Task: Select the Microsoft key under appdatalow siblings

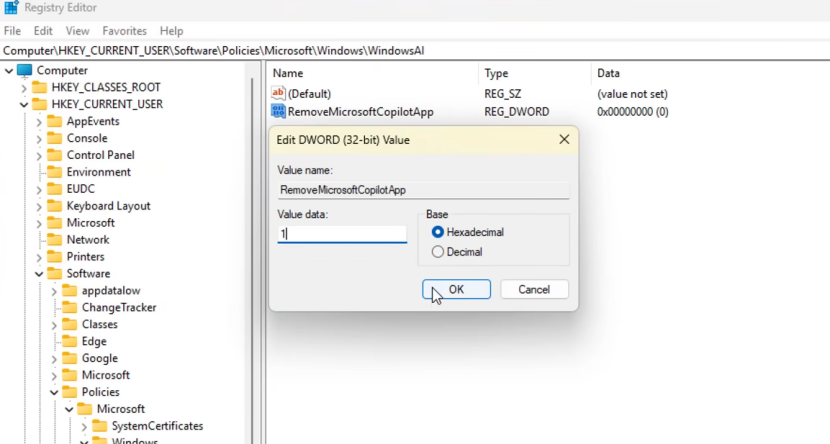Action: click(x=105, y=375)
